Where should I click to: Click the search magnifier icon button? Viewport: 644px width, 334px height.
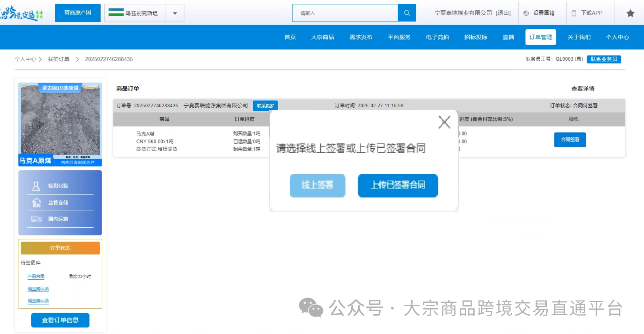click(407, 13)
